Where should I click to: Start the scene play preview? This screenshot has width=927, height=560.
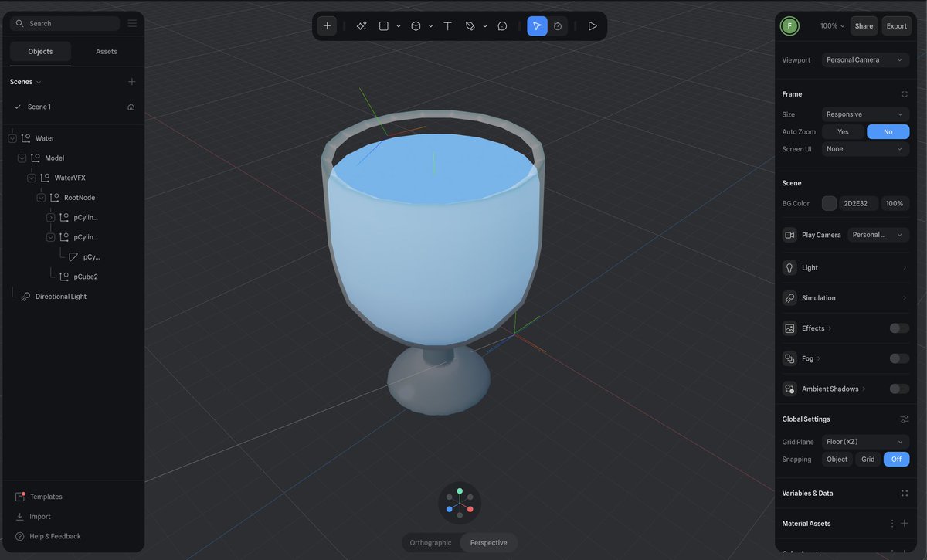pyautogui.click(x=593, y=26)
